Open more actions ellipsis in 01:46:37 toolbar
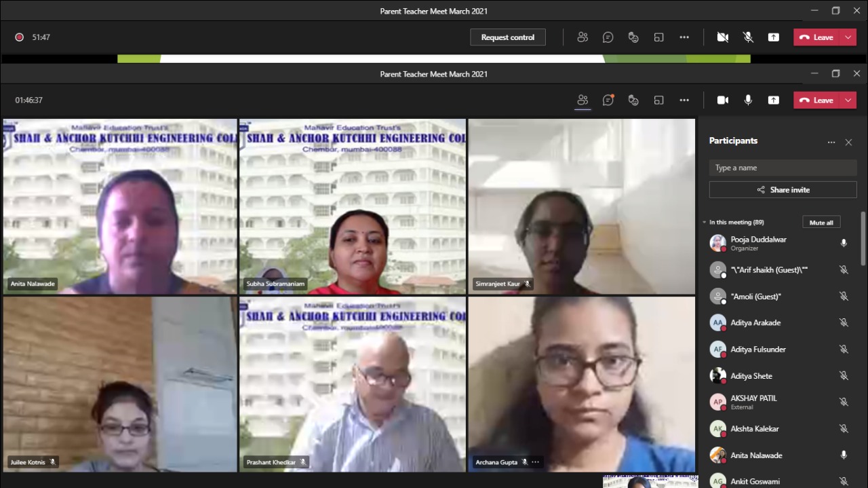The image size is (868, 488). tap(684, 100)
